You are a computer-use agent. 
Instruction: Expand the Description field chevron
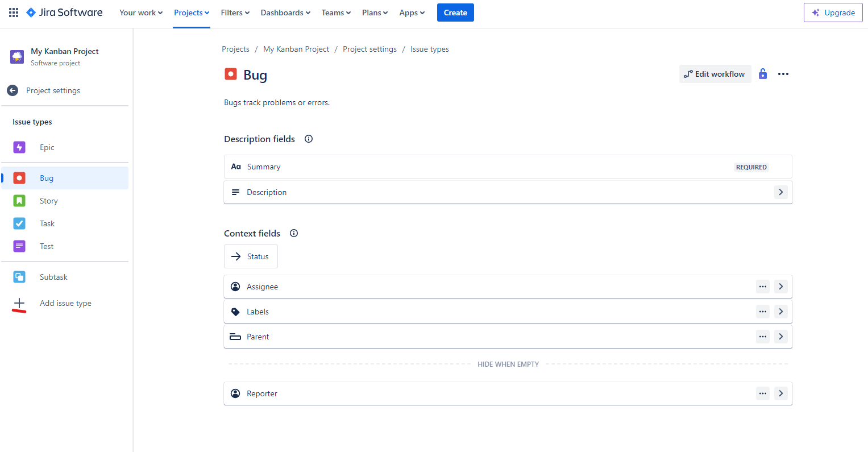tap(781, 192)
